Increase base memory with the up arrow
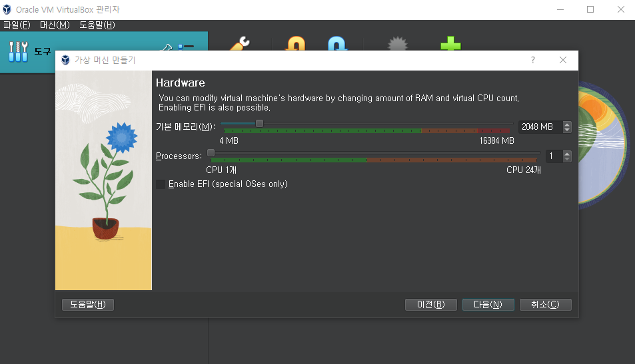Image resolution: width=635 pixels, height=364 pixels. 567,124
